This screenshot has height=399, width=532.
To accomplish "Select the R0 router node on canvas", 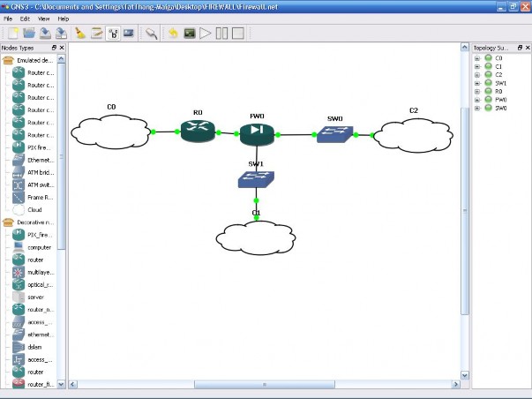I will point(198,132).
